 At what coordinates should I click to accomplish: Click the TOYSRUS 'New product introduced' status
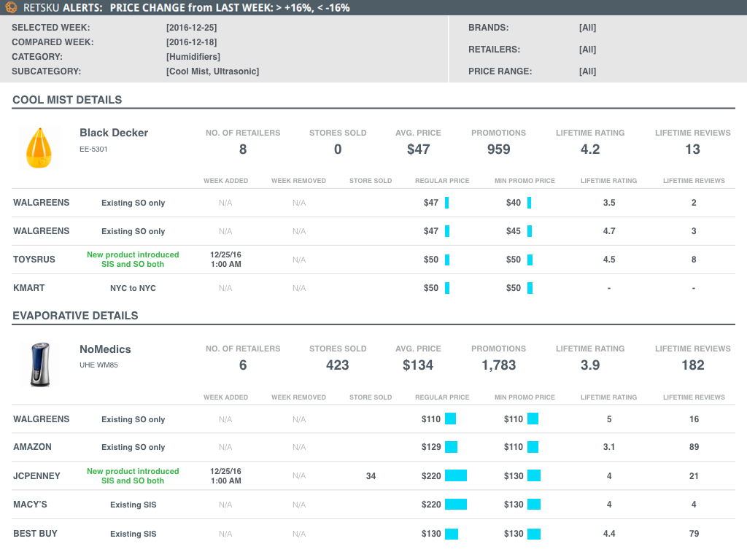[x=133, y=260]
